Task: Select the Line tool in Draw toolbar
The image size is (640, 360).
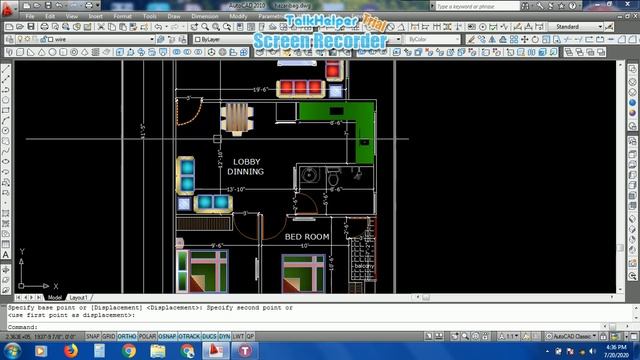Action: pos(6,69)
